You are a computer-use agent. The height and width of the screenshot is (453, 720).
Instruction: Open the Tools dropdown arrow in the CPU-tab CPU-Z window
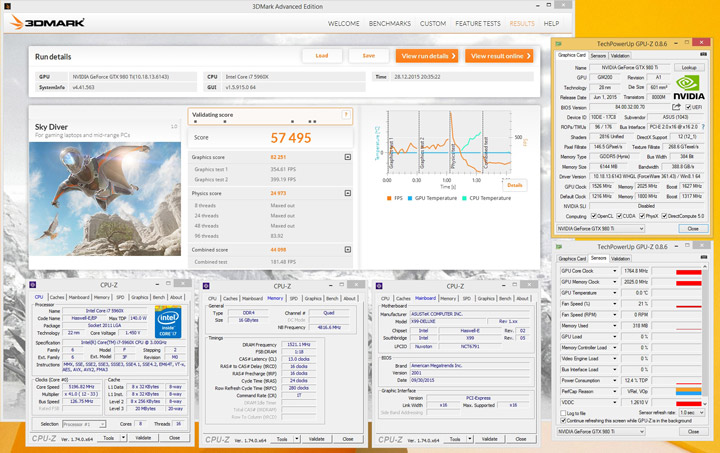123,438
